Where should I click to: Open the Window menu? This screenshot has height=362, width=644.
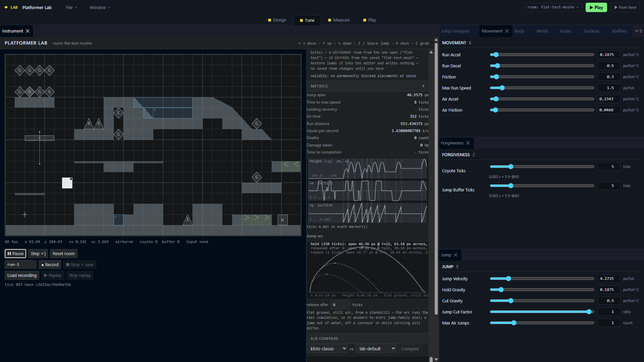pos(100,7)
